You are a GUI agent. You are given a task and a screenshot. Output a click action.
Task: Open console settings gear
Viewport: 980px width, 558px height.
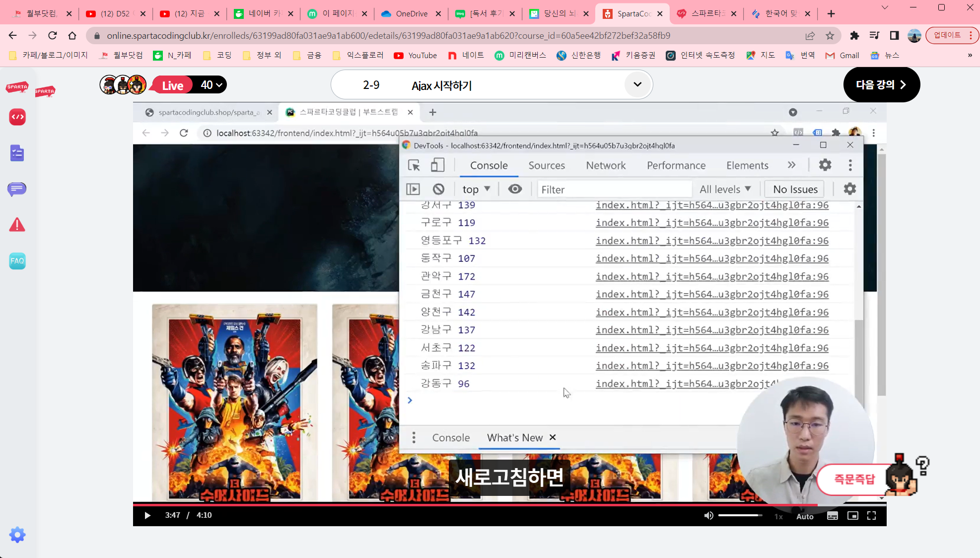850,189
